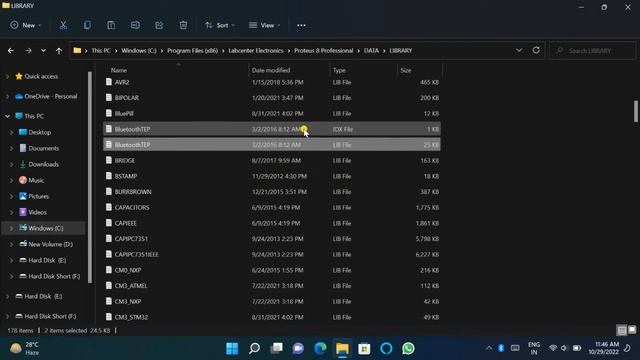Open the See more ellipsis menu
The image size is (640, 360).
[301, 25]
